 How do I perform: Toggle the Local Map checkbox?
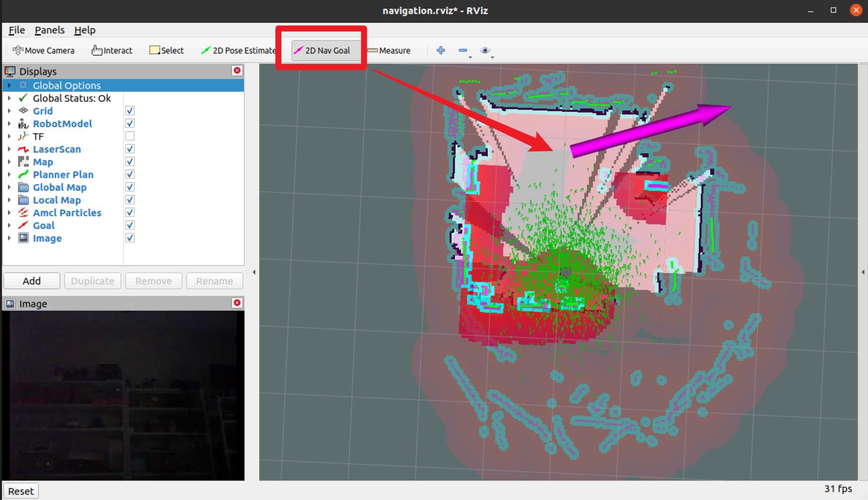tap(130, 200)
